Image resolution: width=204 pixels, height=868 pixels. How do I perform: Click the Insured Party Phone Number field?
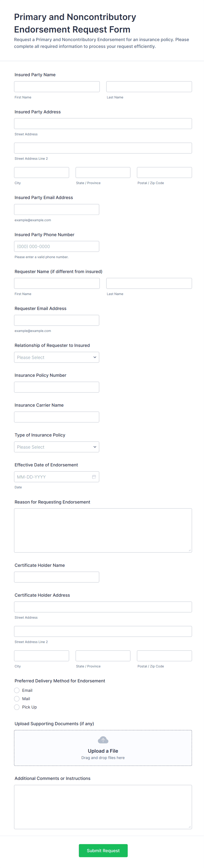tap(57, 246)
